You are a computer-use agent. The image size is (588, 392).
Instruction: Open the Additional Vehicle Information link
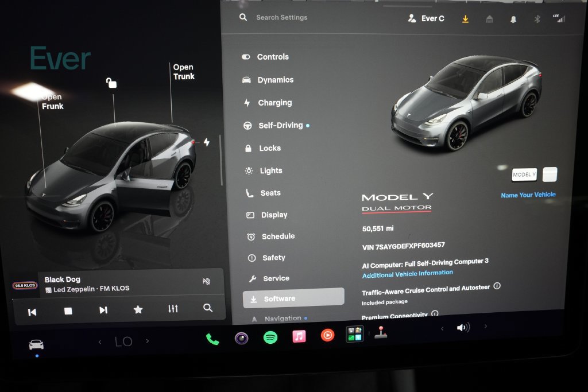[407, 274]
